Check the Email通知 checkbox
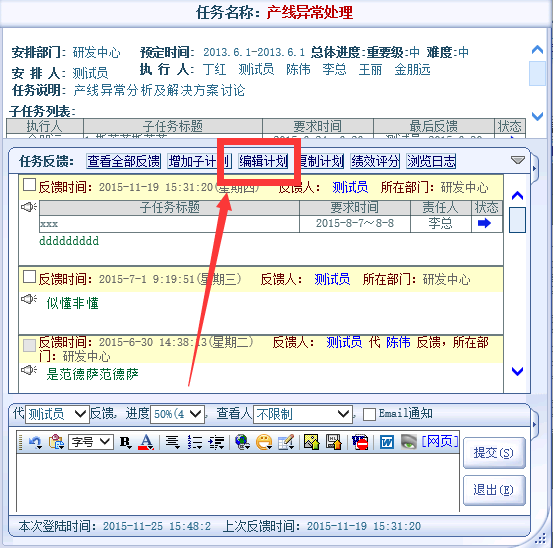Screen dimensions: 553x548 369,414
